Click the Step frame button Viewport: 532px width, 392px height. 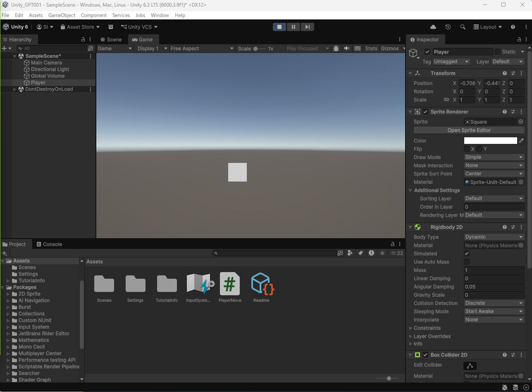tap(307, 27)
